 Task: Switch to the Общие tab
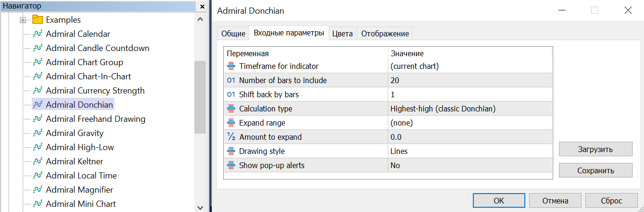pos(234,34)
